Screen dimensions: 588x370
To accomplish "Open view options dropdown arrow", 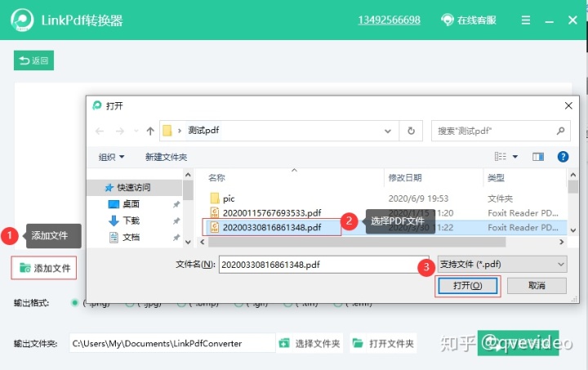I will tap(515, 156).
